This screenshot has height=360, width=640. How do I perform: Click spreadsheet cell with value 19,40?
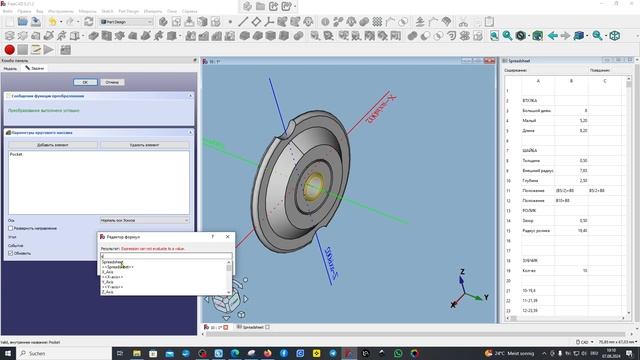click(x=571, y=231)
